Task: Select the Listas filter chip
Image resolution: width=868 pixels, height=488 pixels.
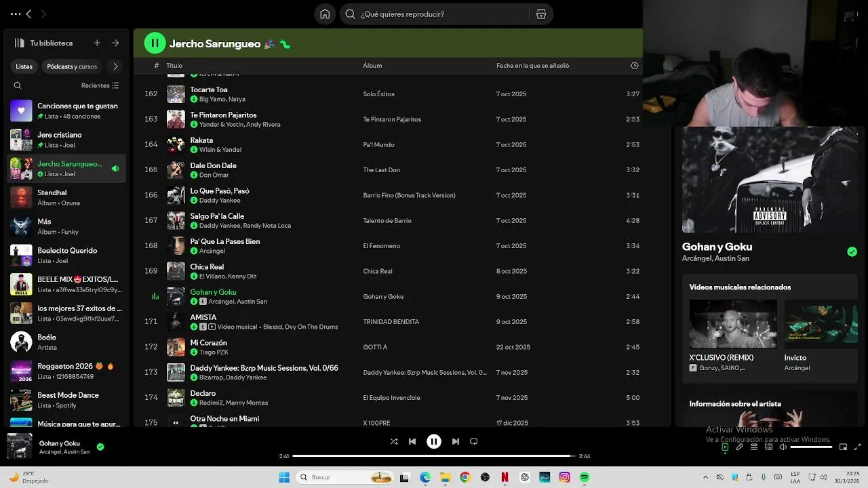Action: pyautogui.click(x=24, y=66)
